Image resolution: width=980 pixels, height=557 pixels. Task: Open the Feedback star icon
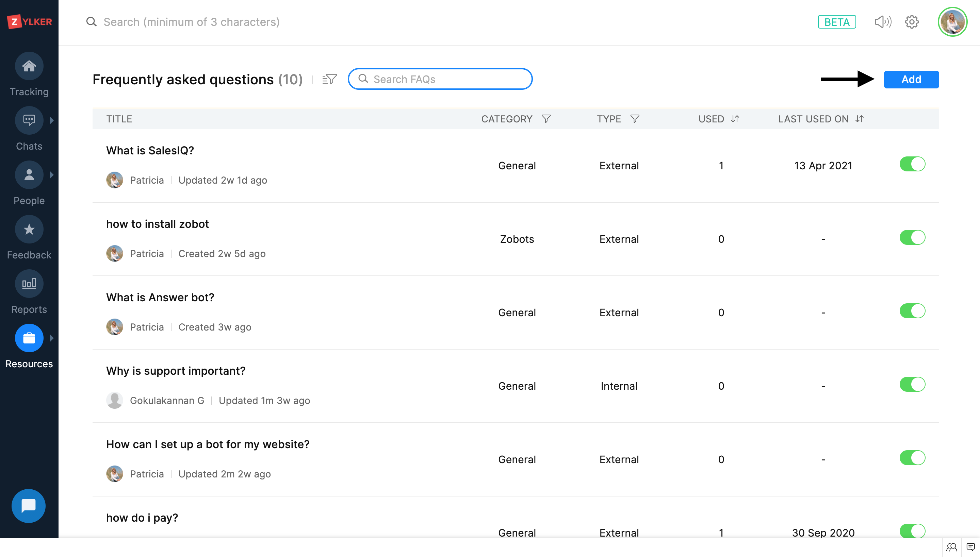pyautogui.click(x=29, y=230)
